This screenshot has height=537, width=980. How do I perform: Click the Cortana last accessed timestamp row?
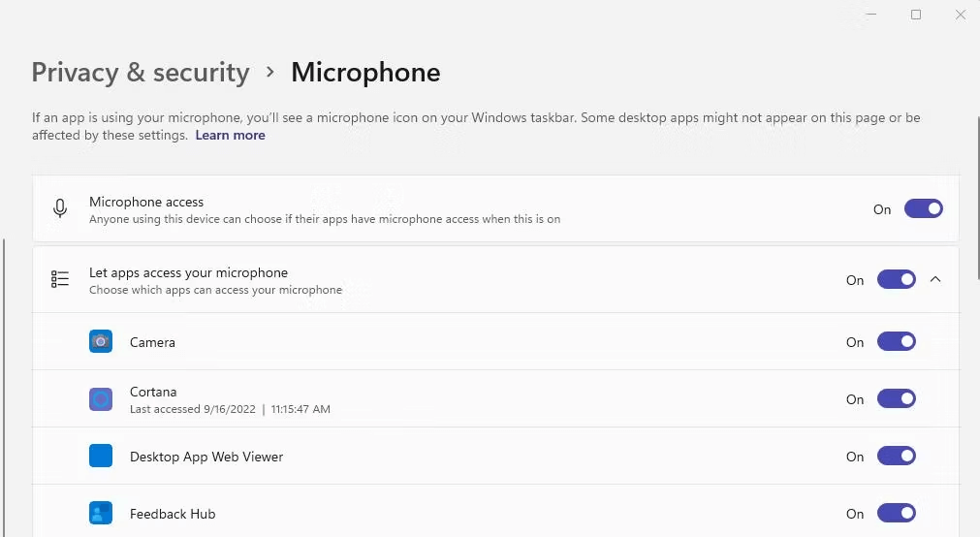point(230,409)
